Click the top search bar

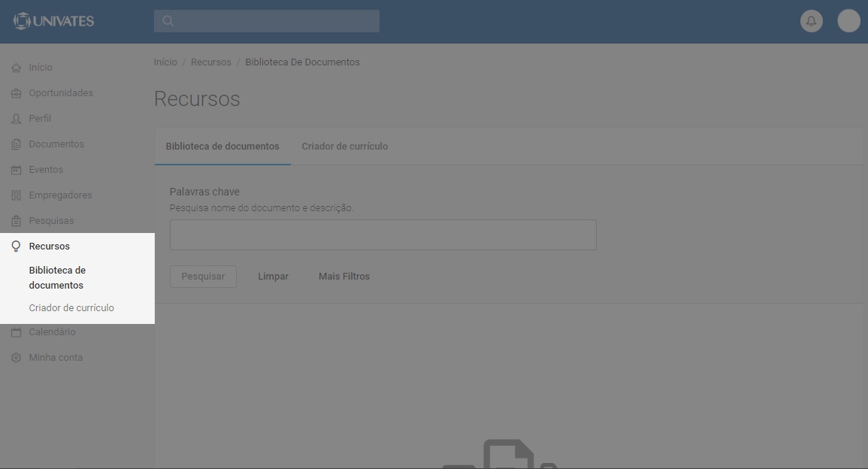(267, 21)
